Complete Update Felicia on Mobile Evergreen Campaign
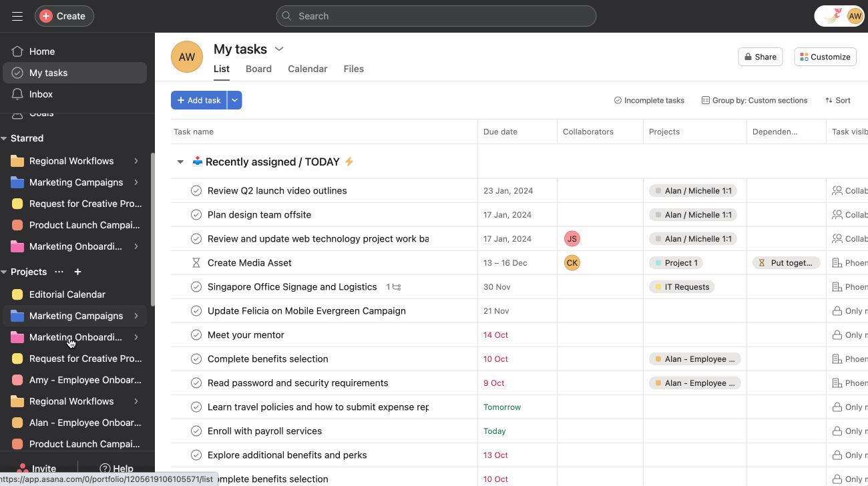Image resolution: width=868 pixels, height=486 pixels. [x=196, y=311]
